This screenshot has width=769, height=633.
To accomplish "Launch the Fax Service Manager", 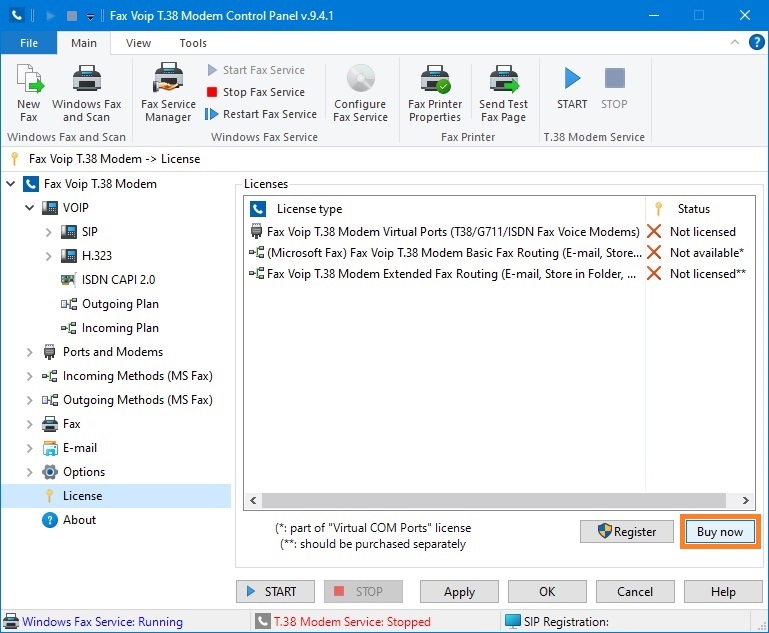I will coord(168,93).
